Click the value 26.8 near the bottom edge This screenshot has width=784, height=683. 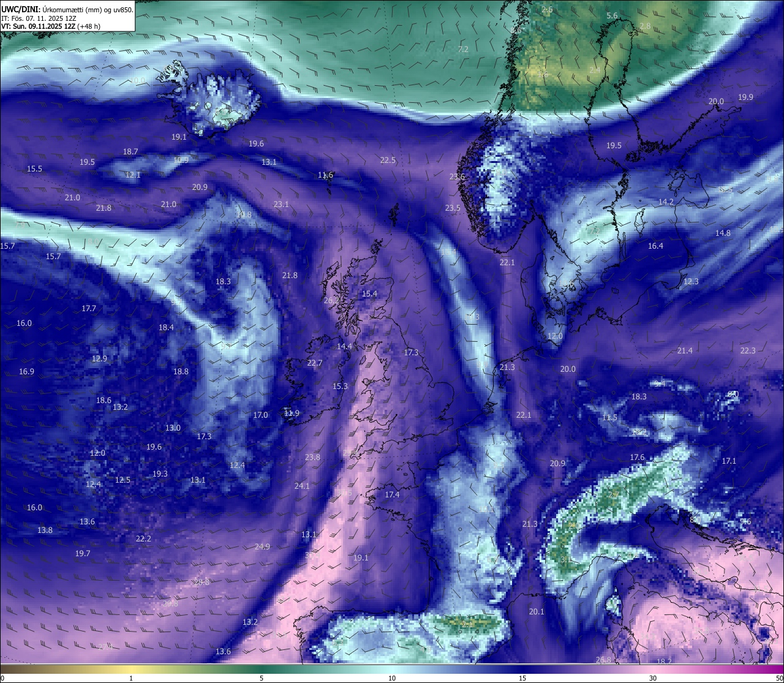tap(603, 660)
